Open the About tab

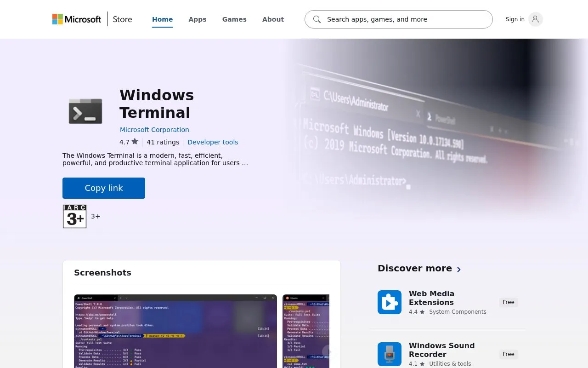[273, 19]
